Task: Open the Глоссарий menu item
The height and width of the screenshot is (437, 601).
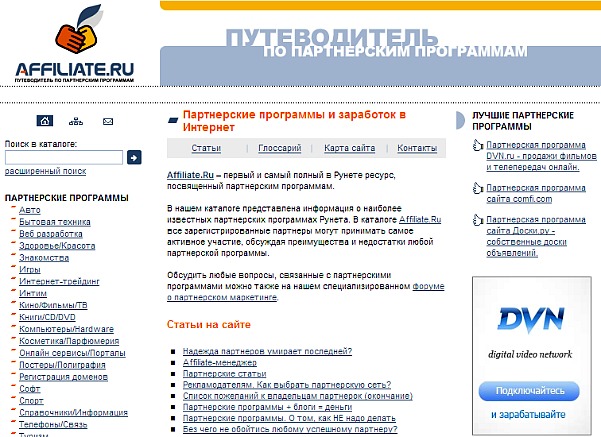Action: pos(279,148)
